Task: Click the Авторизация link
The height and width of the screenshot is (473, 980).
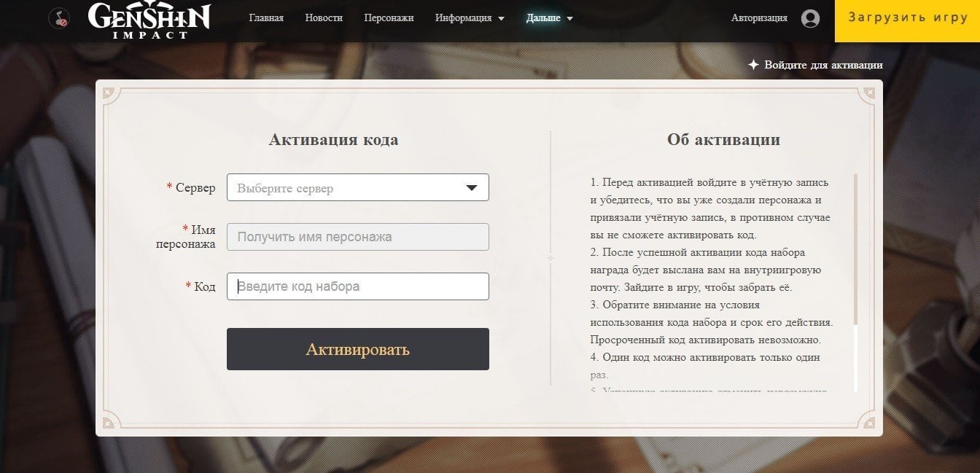Action: click(759, 17)
